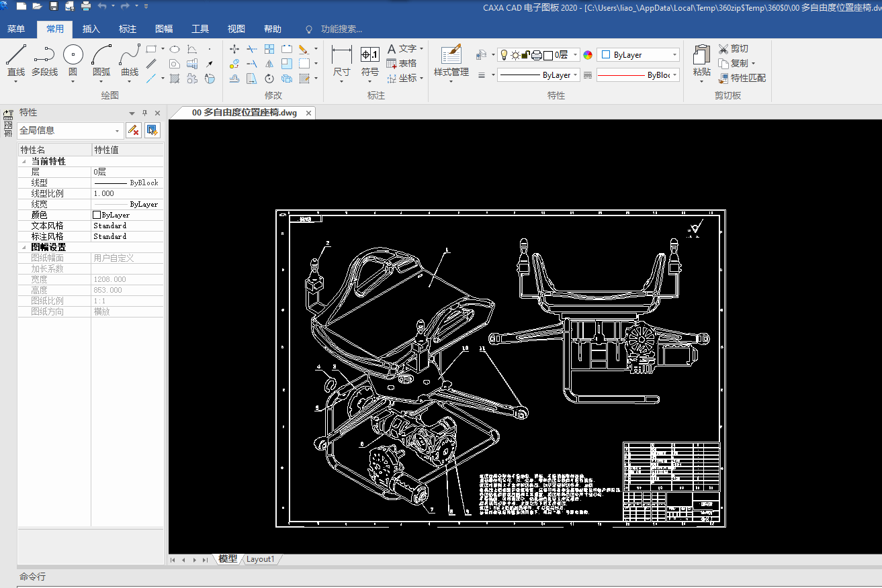Screen dimensions: 882x588
Task: Click the 尺寸 dimension tool
Action: click(341, 55)
